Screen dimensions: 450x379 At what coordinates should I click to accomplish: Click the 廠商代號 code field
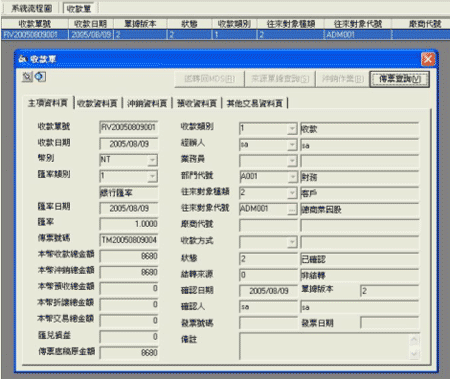(268, 225)
